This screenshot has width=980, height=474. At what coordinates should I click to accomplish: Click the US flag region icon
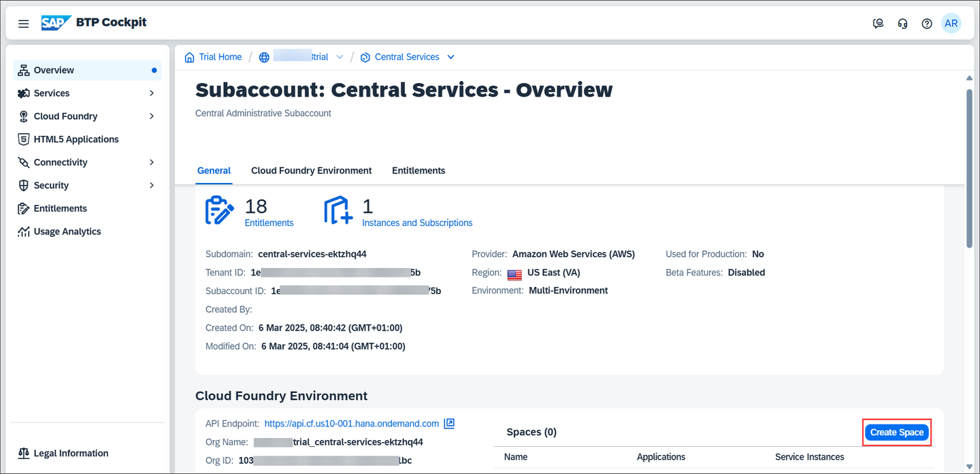(x=514, y=273)
